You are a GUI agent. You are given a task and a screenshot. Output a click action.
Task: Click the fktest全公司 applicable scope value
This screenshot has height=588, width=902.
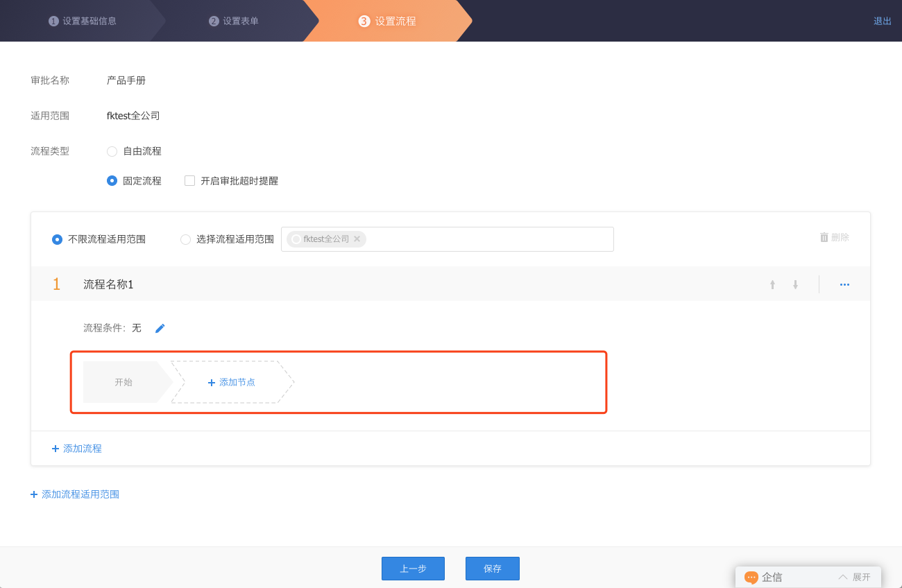point(133,116)
